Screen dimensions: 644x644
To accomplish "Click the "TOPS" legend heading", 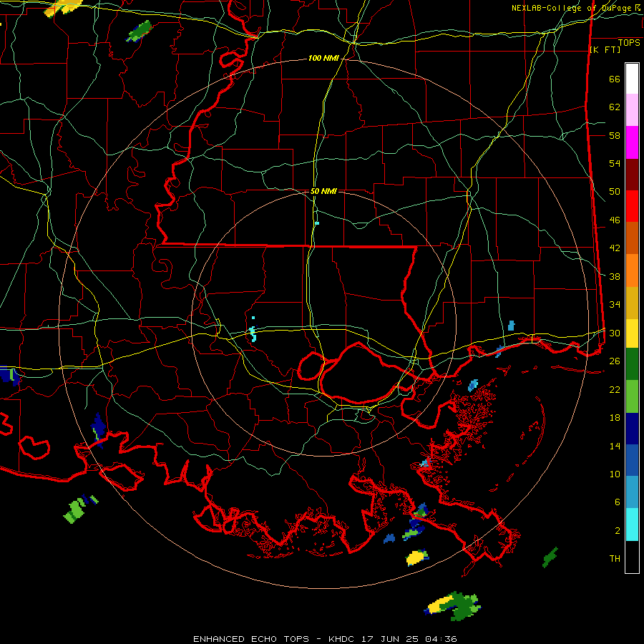I will (x=629, y=43).
